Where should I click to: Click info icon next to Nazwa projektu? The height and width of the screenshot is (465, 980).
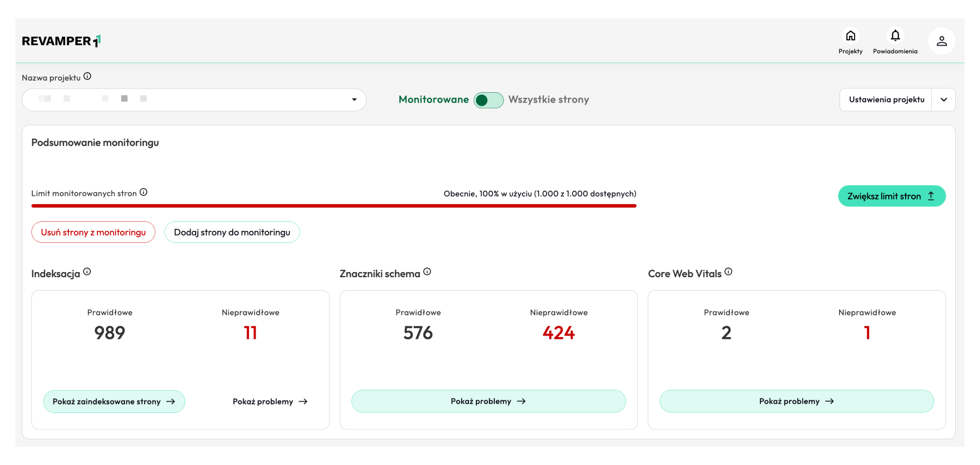tap(88, 76)
